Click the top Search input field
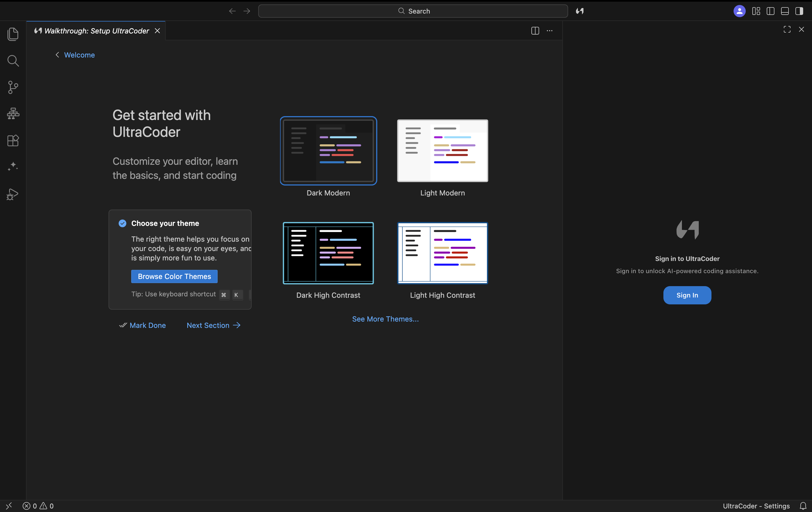812x512 pixels. 413,11
